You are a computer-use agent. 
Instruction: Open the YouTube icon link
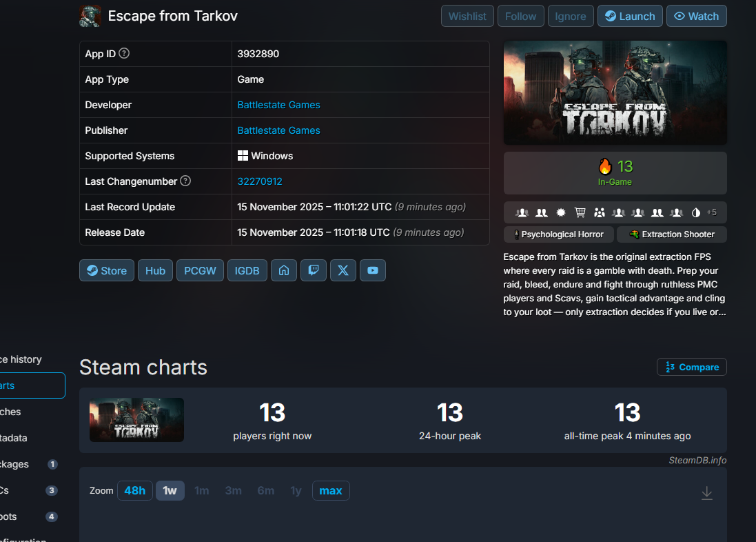click(x=373, y=270)
